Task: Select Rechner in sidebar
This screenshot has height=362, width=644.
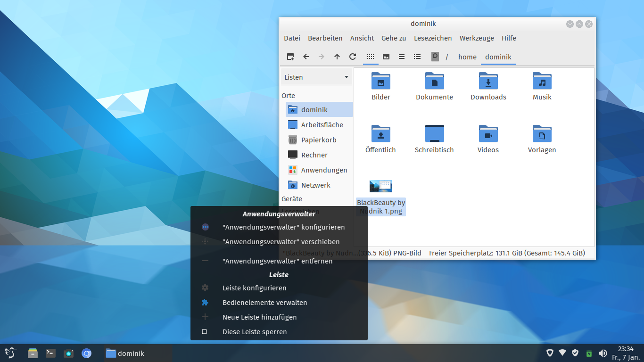Action: [x=319, y=155]
